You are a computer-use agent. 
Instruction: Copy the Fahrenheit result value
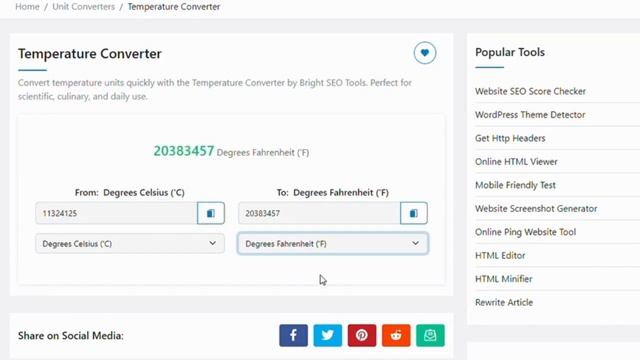(x=414, y=213)
